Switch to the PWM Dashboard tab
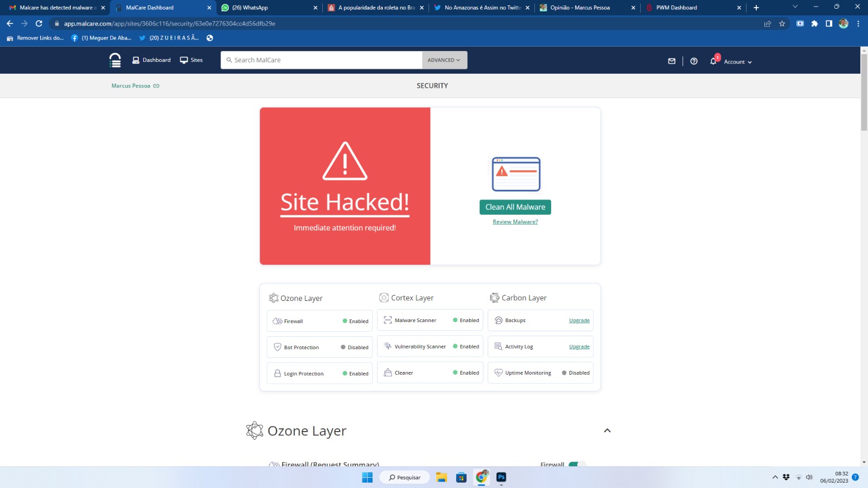The height and width of the screenshot is (488, 868). [x=693, y=8]
